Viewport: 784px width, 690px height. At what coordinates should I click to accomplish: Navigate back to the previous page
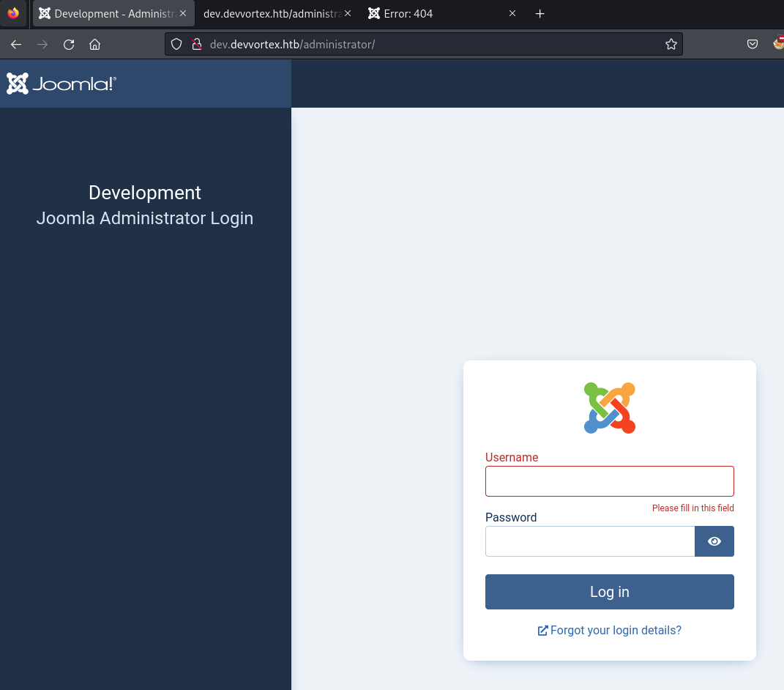[15, 44]
